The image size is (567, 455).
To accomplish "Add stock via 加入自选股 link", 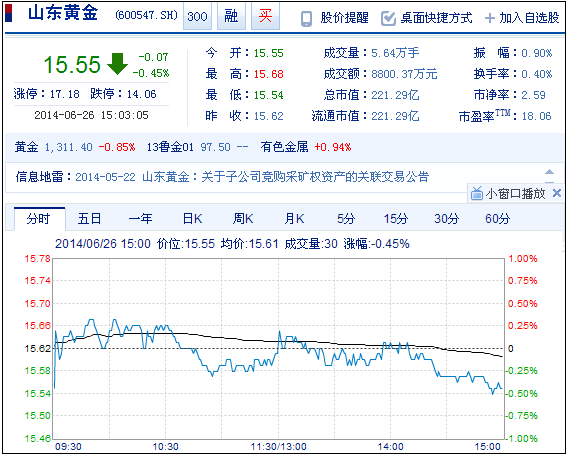I will click(529, 18).
